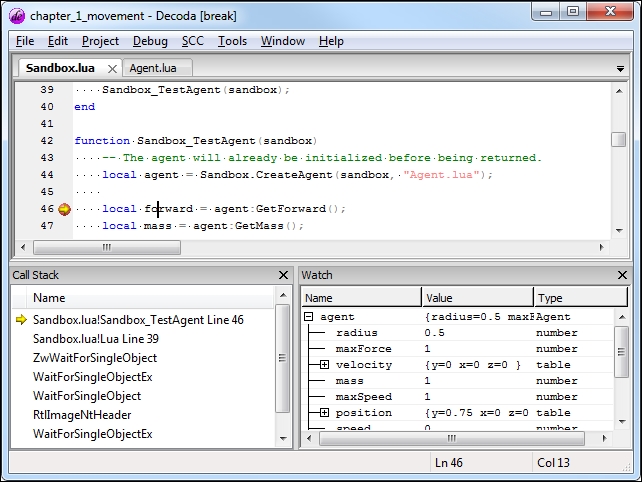Collapse the agent node in Watch
The image size is (642, 482).
coord(309,317)
